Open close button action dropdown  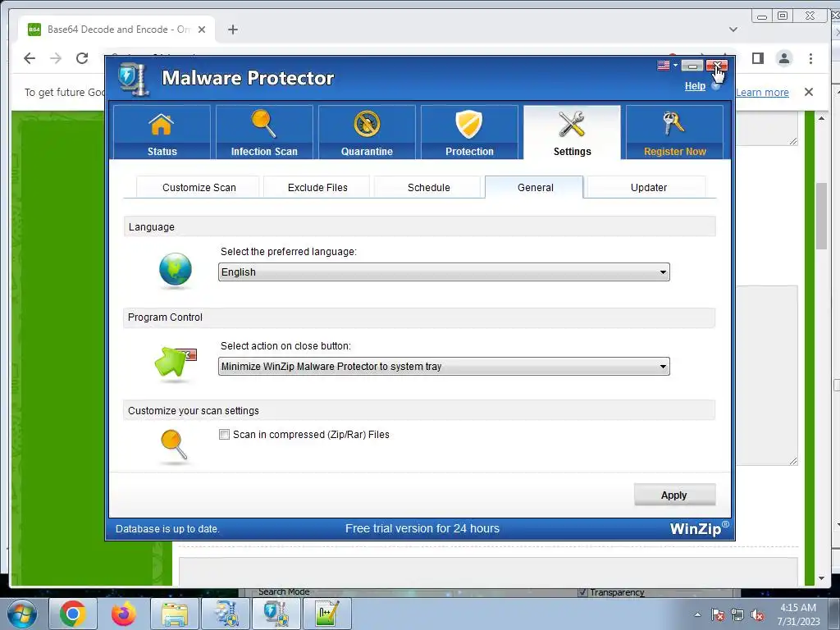click(444, 367)
